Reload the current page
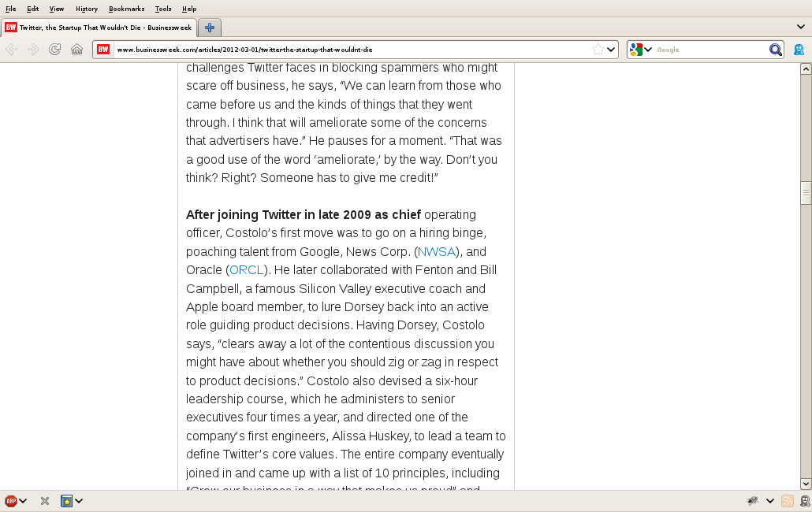 [x=55, y=50]
